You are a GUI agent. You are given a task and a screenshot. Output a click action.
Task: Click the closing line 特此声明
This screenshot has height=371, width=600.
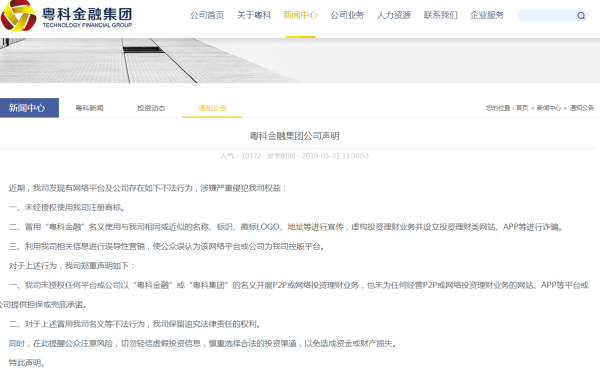(x=26, y=363)
